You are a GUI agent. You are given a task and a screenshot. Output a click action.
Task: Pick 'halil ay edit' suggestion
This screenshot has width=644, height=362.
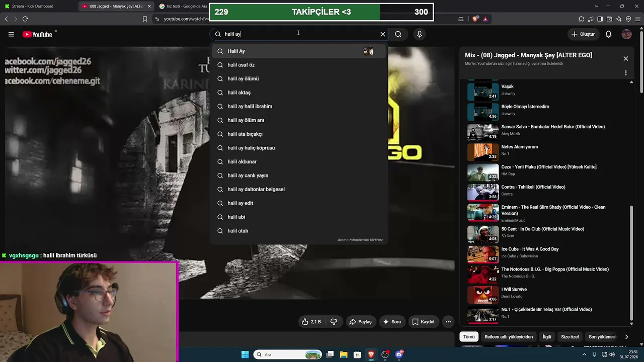pyautogui.click(x=299, y=203)
